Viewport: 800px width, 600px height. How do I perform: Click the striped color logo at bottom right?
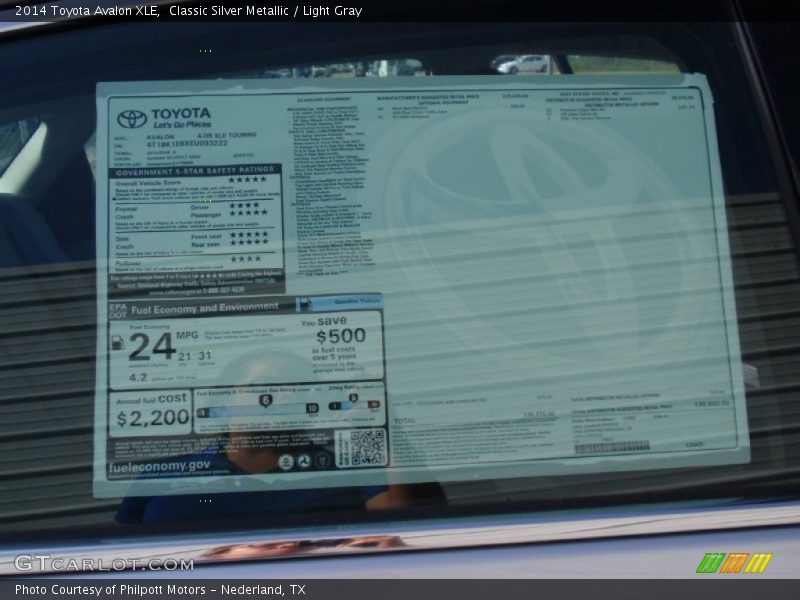733,563
